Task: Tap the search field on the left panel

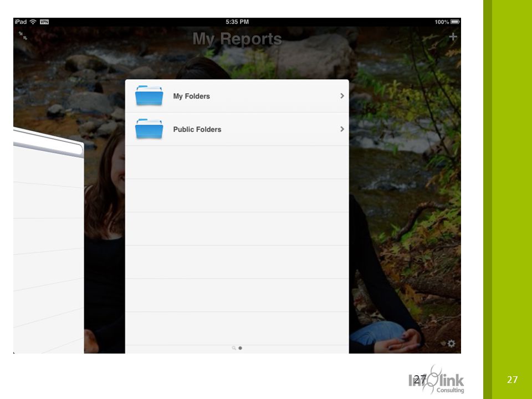Action: (x=48, y=143)
